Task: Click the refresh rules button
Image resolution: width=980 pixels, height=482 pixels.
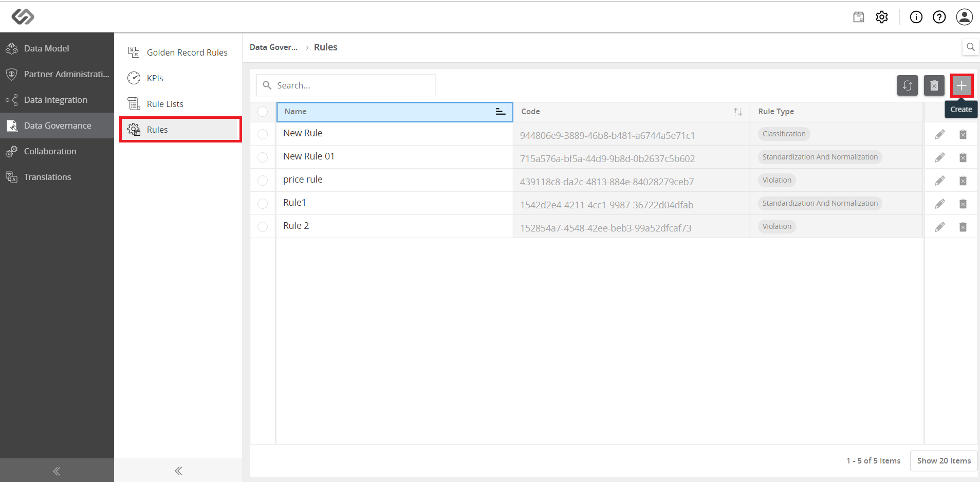Action: [x=908, y=85]
